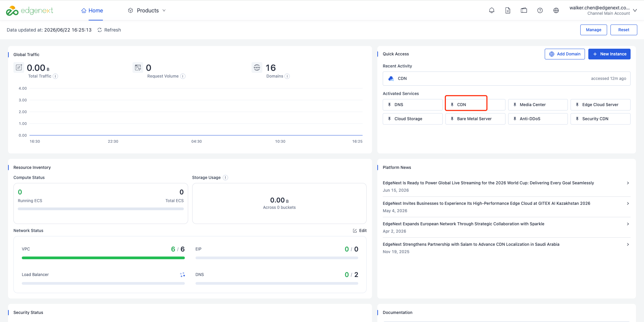Click the VPC green progress bar
Image resolution: width=644 pixels, height=322 pixels.
coord(103,258)
